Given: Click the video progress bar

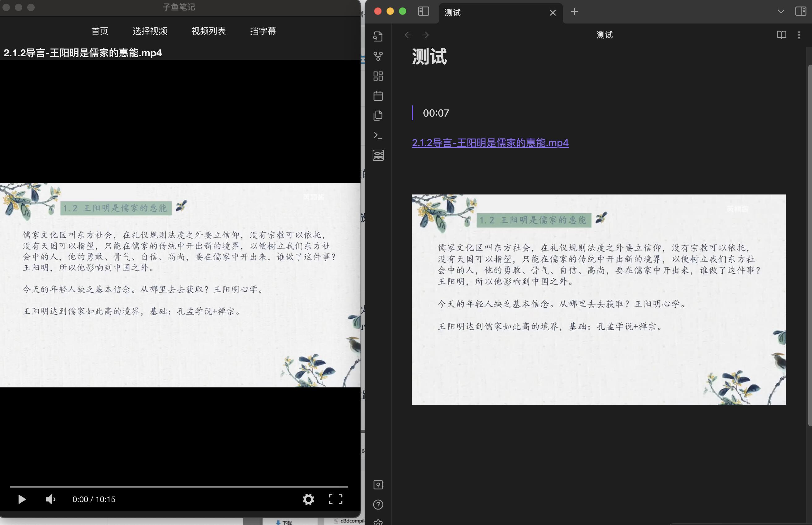Looking at the screenshot, I should pos(179,486).
